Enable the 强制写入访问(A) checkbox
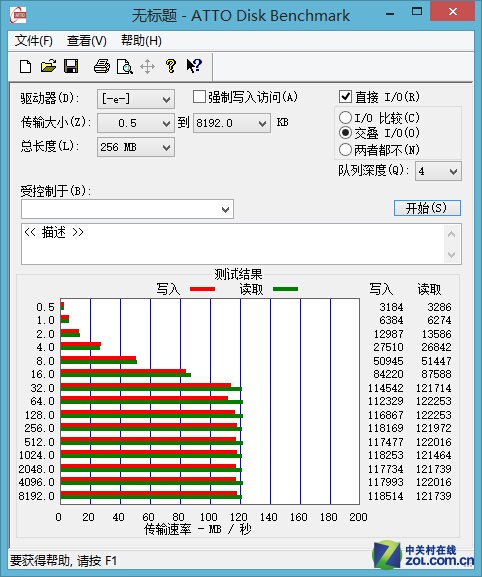 199,97
